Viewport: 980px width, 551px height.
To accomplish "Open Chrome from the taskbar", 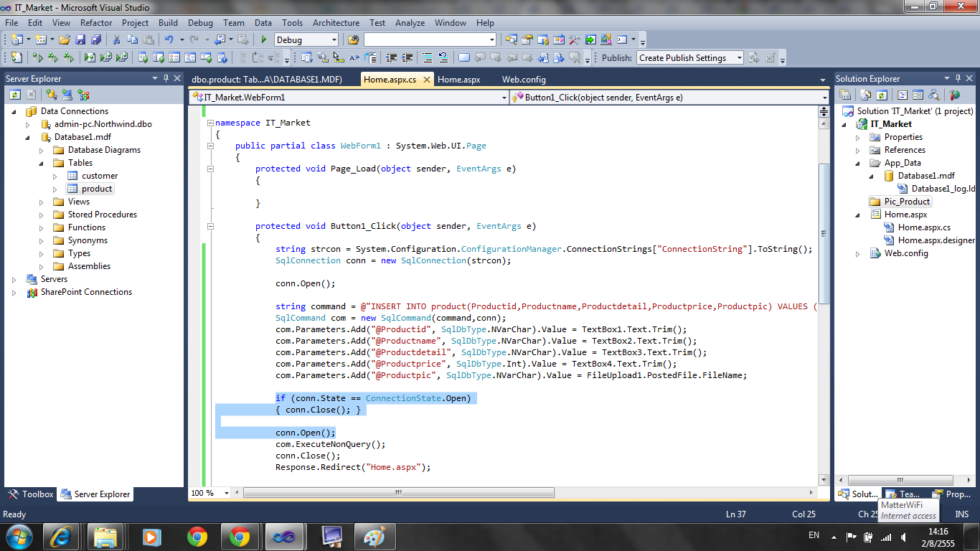I will click(197, 536).
